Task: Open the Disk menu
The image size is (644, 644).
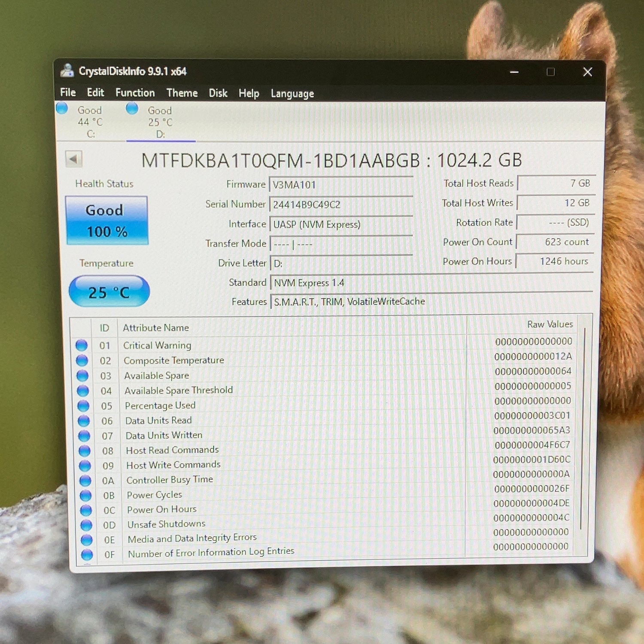Action: 218,93
